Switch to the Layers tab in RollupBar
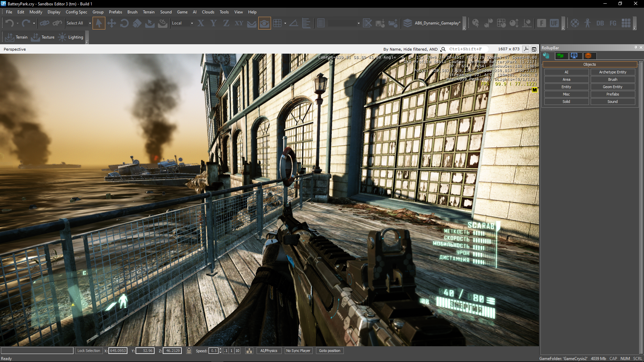The height and width of the screenshot is (362, 644). (x=588, y=56)
